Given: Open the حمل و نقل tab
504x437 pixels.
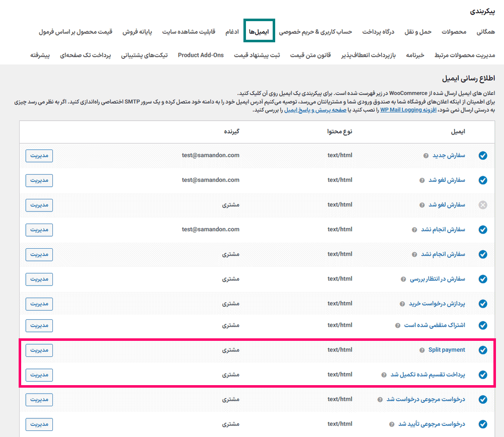Looking at the screenshot, I should [x=418, y=32].
